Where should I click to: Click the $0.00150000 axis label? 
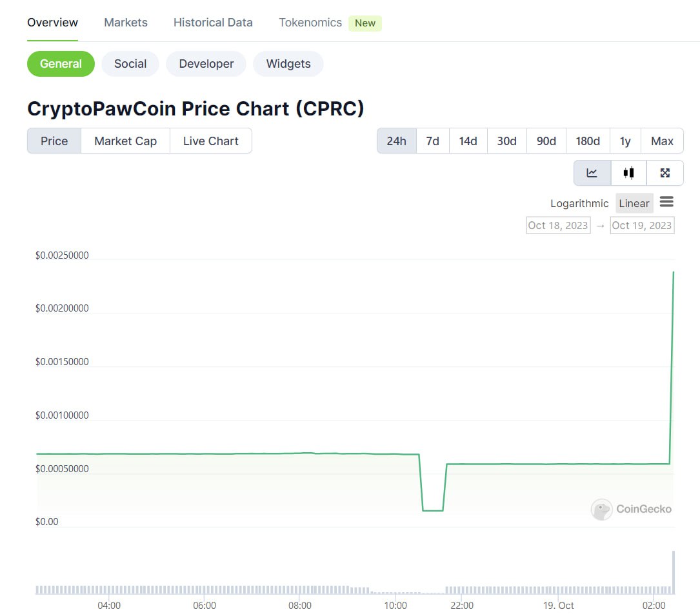pyautogui.click(x=62, y=362)
